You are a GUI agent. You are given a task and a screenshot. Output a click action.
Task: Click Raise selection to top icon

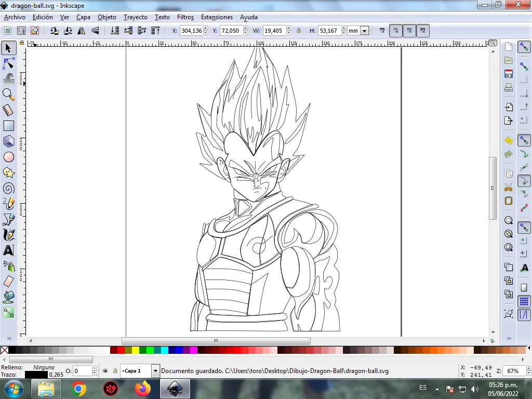(x=155, y=31)
